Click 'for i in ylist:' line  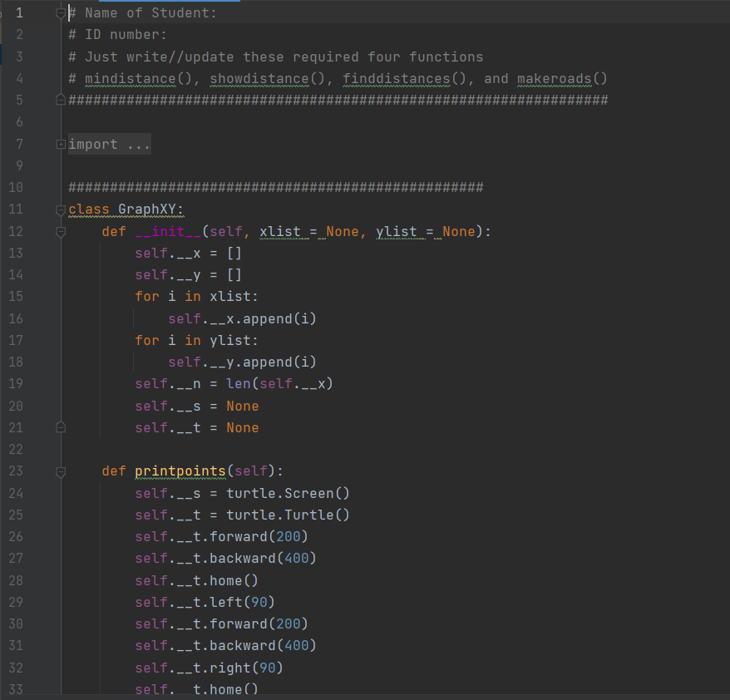(x=196, y=340)
